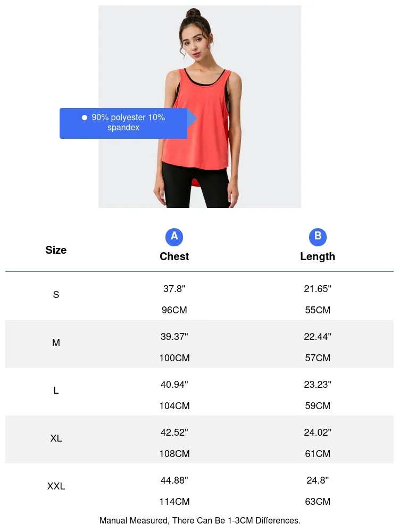The width and height of the screenshot is (399, 532).
Task: Select the Size column header
Action: pyautogui.click(x=56, y=250)
